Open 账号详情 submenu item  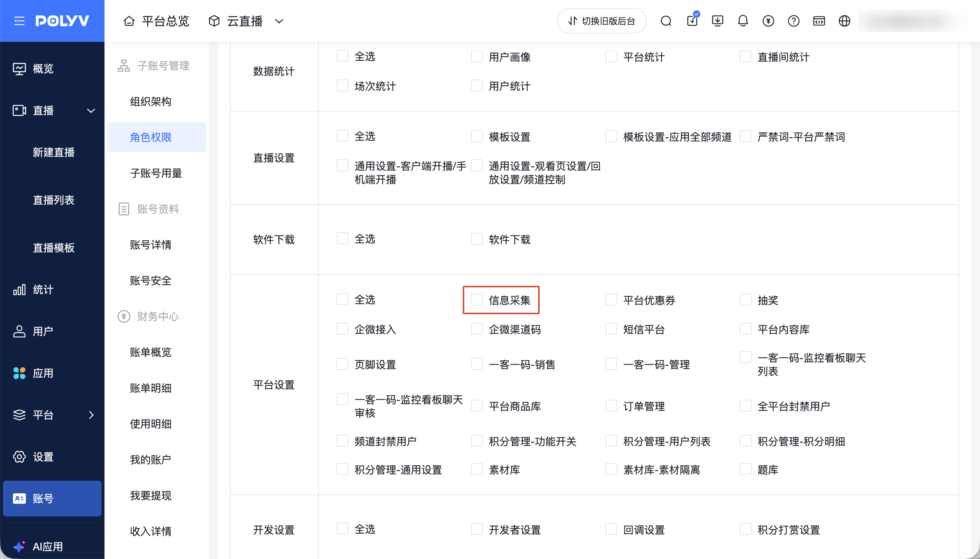point(157,244)
